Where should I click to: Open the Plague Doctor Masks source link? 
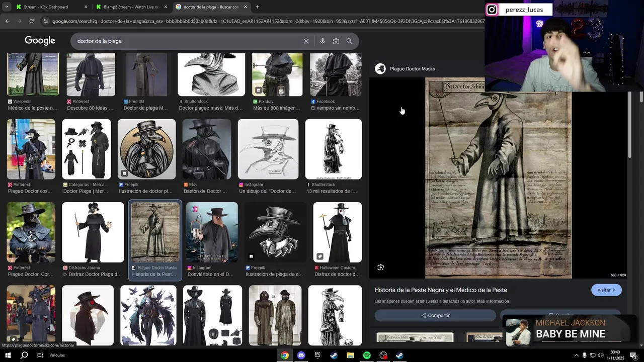coord(413,69)
